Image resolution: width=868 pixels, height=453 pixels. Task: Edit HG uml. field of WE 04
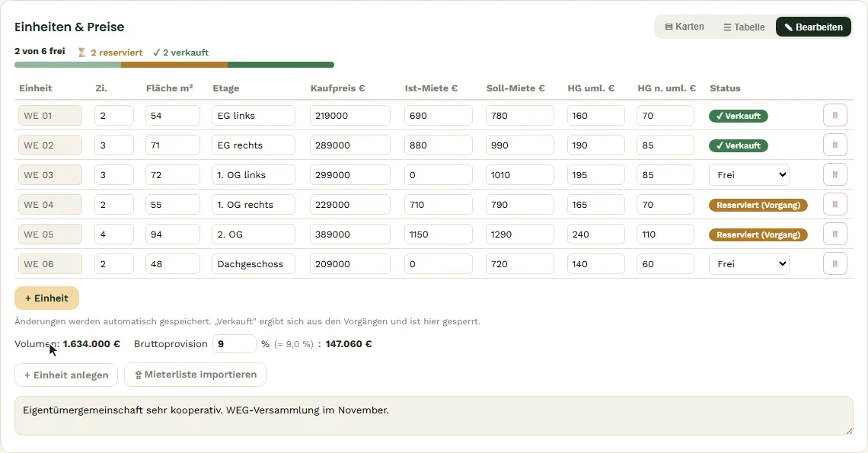[596, 204]
